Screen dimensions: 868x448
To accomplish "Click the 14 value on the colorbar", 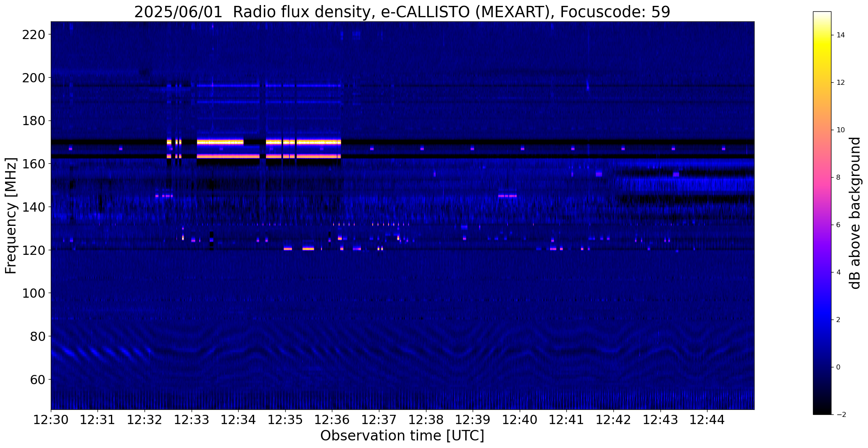I will (x=841, y=35).
